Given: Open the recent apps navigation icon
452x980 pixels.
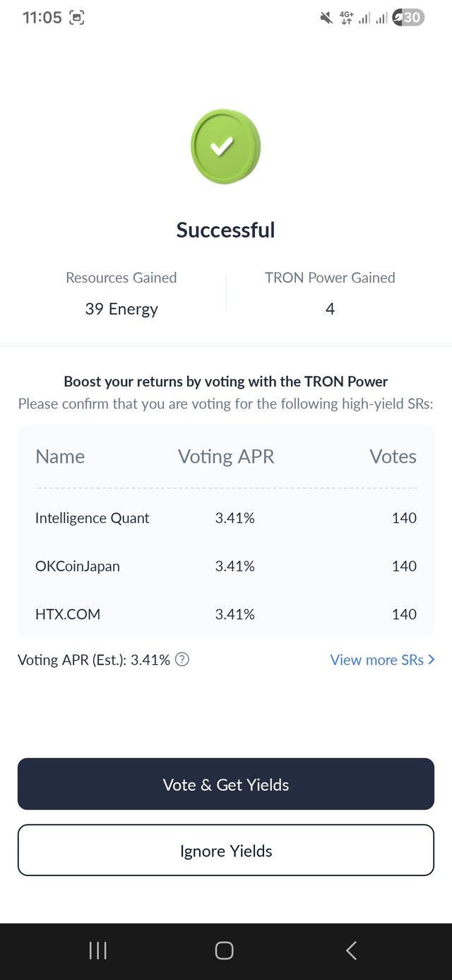Looking at the screenshot, I should (x=97, y=950).
